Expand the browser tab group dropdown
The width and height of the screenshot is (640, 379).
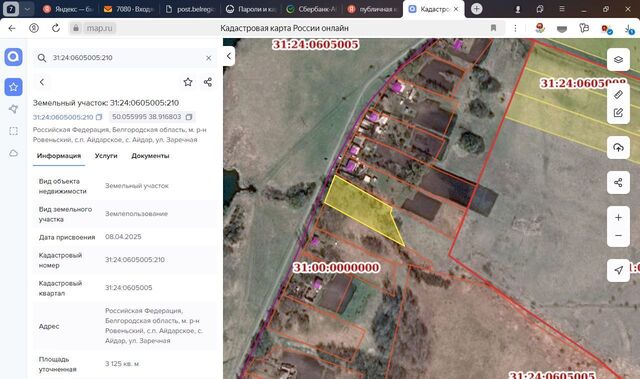(x=27, y=9)
